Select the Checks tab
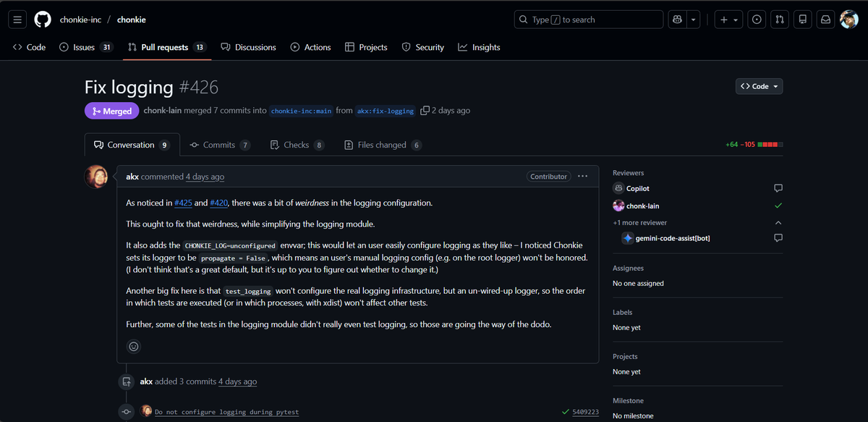Screen dimensions: 868x422 [x=297, y=145]
